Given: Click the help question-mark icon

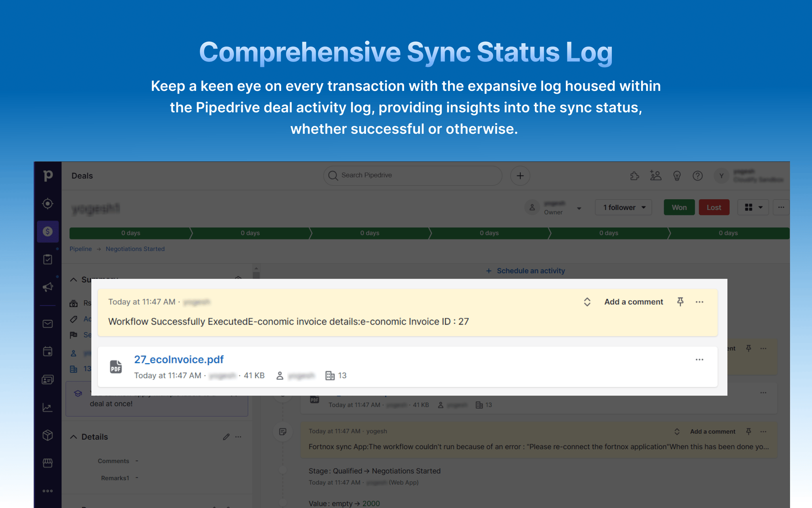Looking at the screenshot, I should 698,175.
